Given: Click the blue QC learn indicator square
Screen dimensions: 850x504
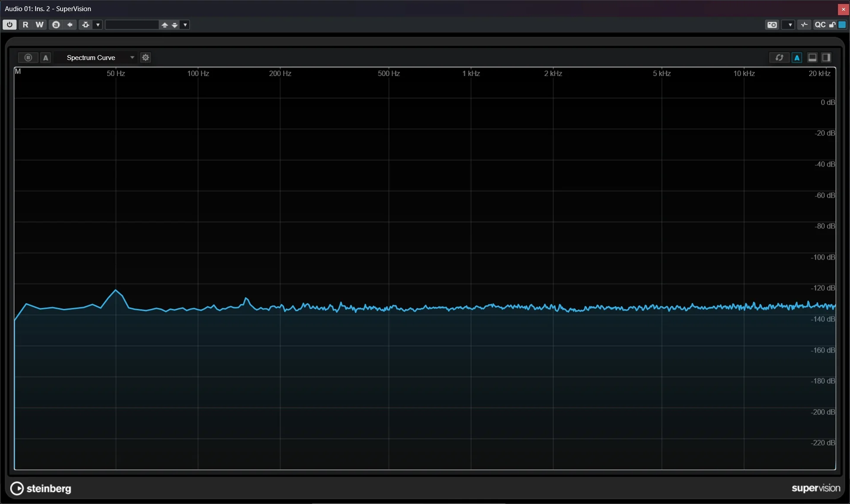Looking at the screenshot, I should (x=842, y=25).
